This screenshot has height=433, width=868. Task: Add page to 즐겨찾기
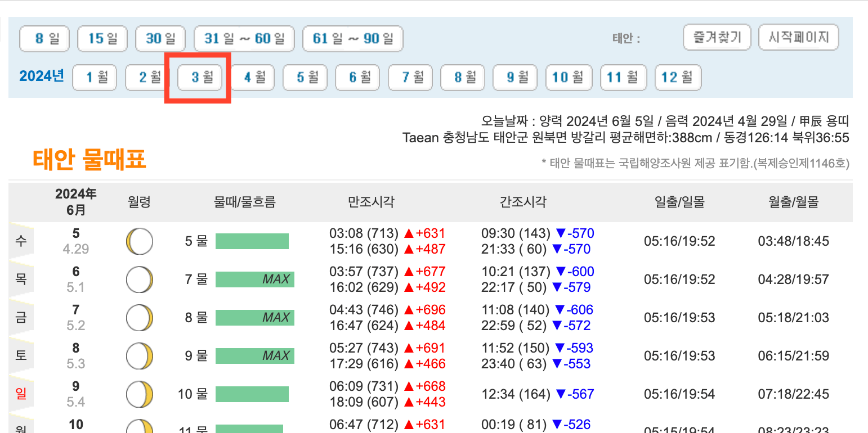point(717,38)
